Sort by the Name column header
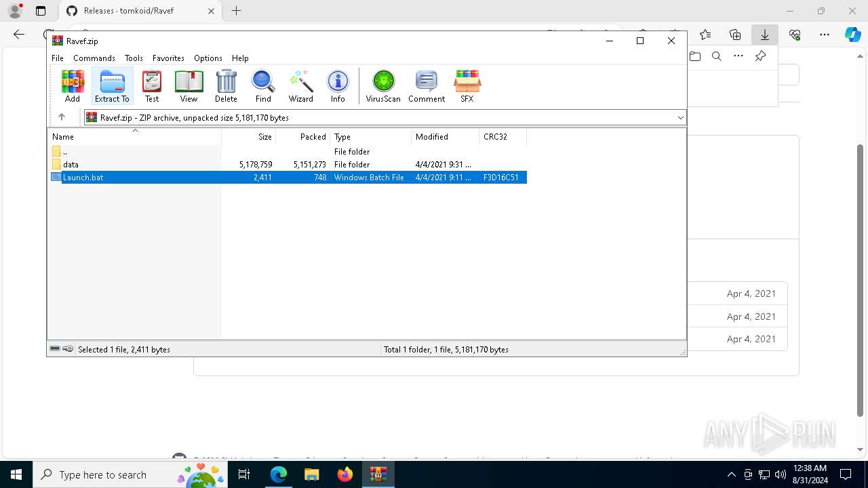 [134, 137]
